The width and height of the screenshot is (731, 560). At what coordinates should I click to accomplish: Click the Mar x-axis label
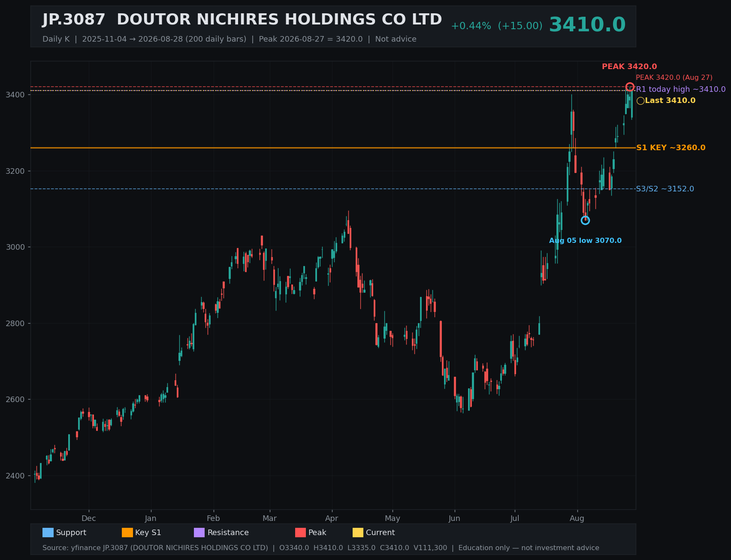(x=270, y=518)
